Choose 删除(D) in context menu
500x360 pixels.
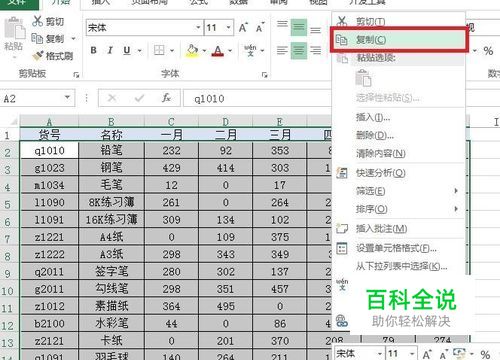[398, 135]
